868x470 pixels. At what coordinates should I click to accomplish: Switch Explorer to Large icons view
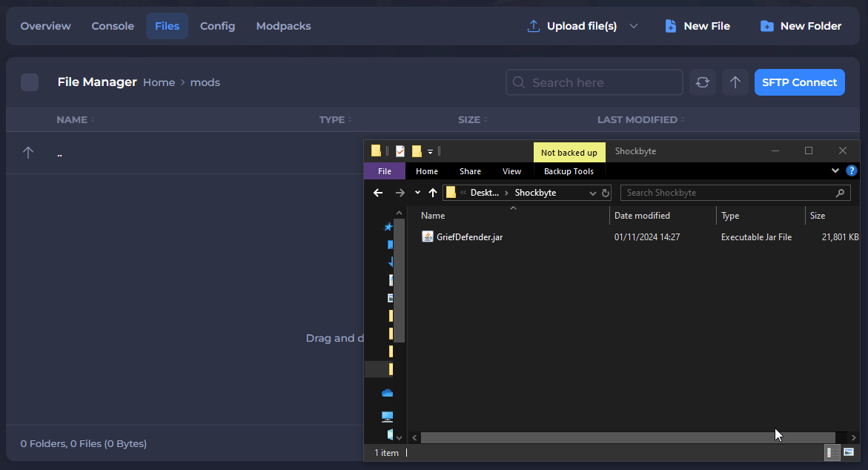(x=849, y=453)
